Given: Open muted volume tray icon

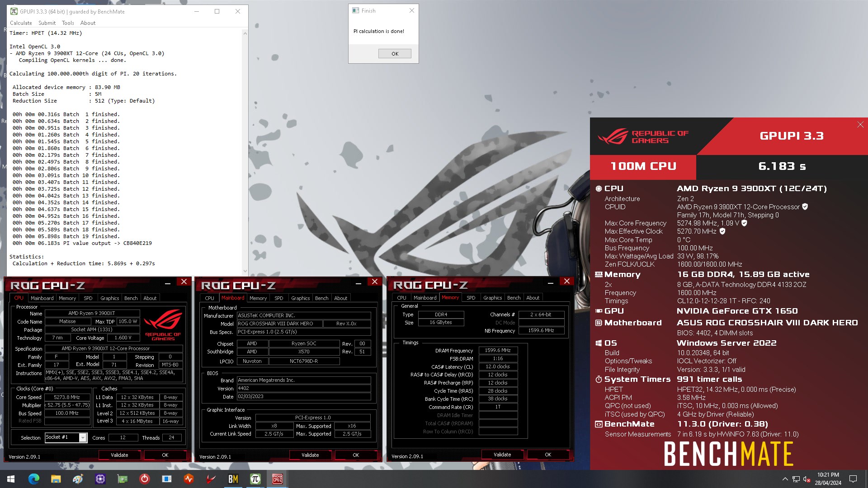Looking at the screenshot, I should click(807, 479).
